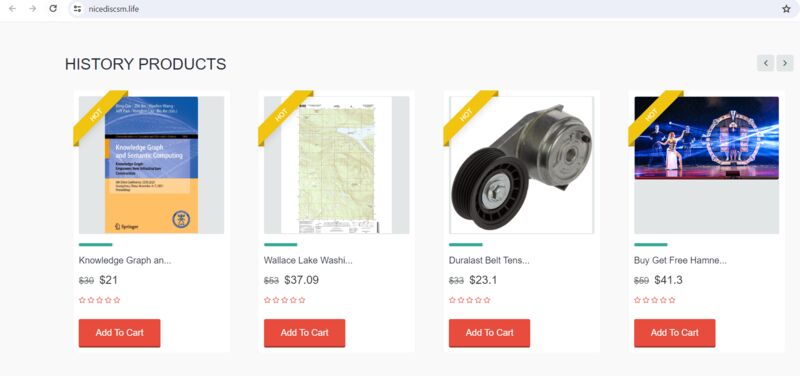This screenshot has width=800, height=376.
Task: Open Knowledge Graph an... product title
Action: (125, 260)
